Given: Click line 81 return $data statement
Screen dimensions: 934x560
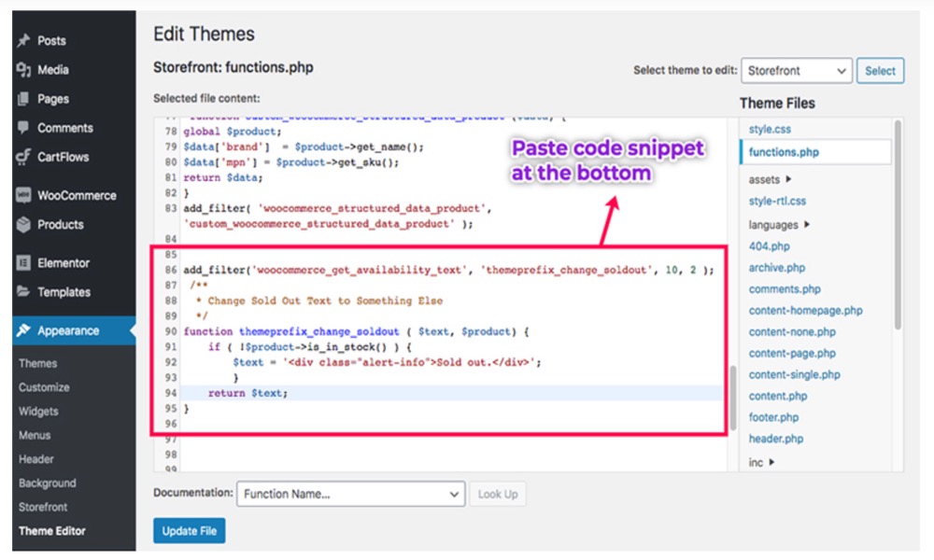Looking at the screenshot, I should tap(223, 178).
